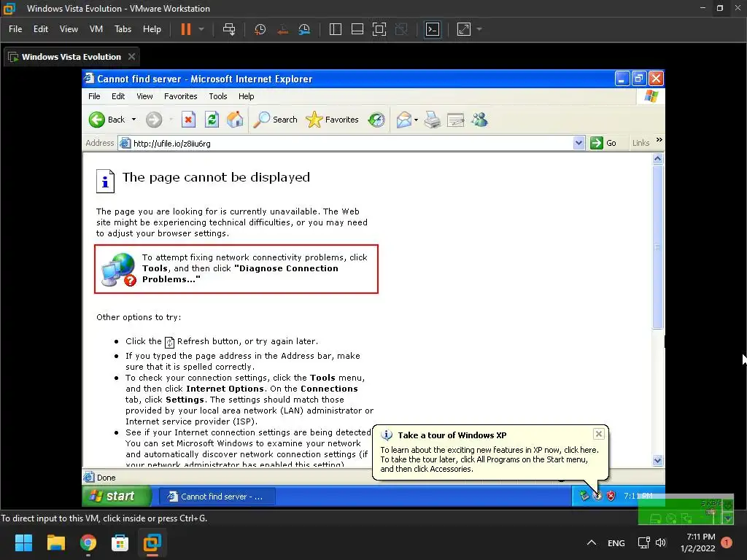Open the host volume speaker icon
Viewport: 747px width, 560px height.
tap(661, 542)
